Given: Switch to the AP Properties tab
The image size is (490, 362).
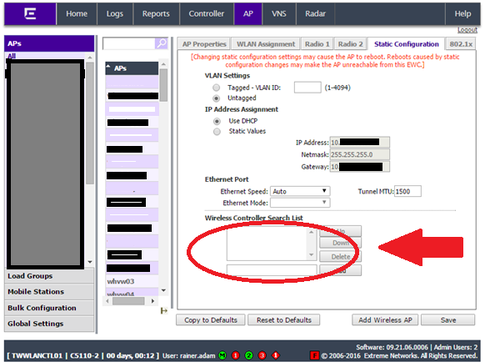Looking at the screenshot, I should click(204, 44).
